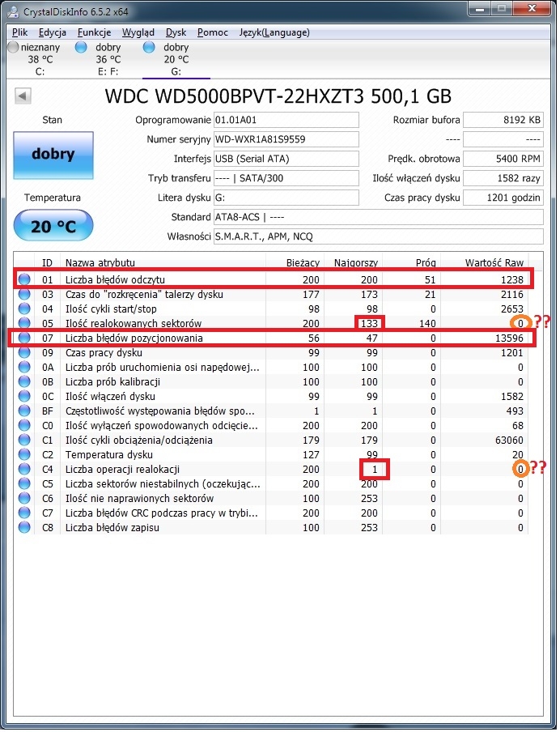Select Bieżący value 127 for Temperatura dysku
The width and height of the screenshot is (560, 732).
(x=311, y=455)
